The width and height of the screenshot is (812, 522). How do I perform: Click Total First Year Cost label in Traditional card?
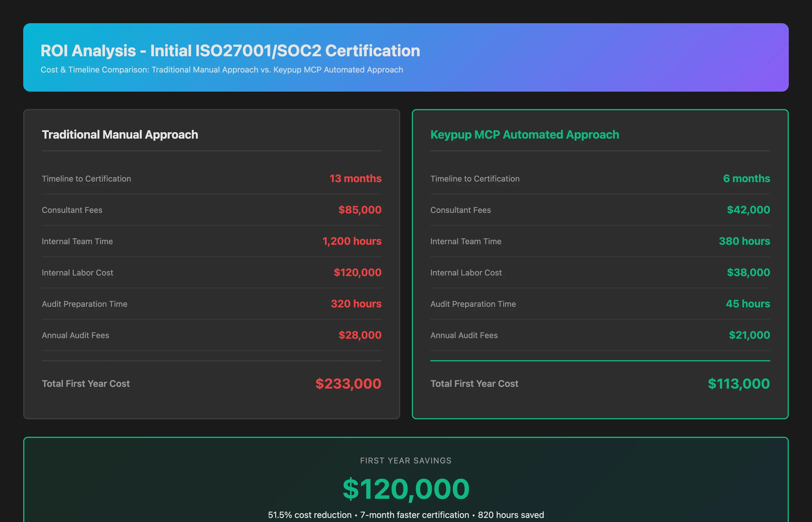[x=85, y=384]
